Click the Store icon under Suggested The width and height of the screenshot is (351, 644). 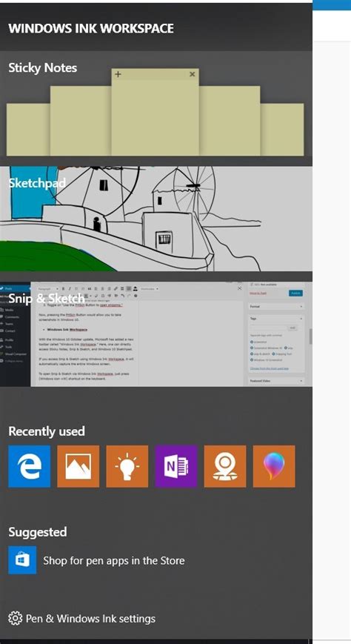click(x=22, y=560)
